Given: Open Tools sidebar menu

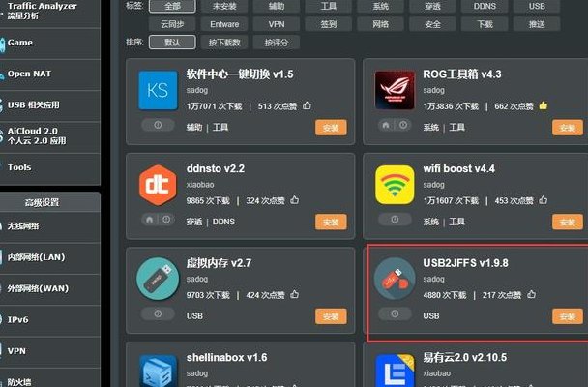Looking at the screenshot, I should point(50,167).
